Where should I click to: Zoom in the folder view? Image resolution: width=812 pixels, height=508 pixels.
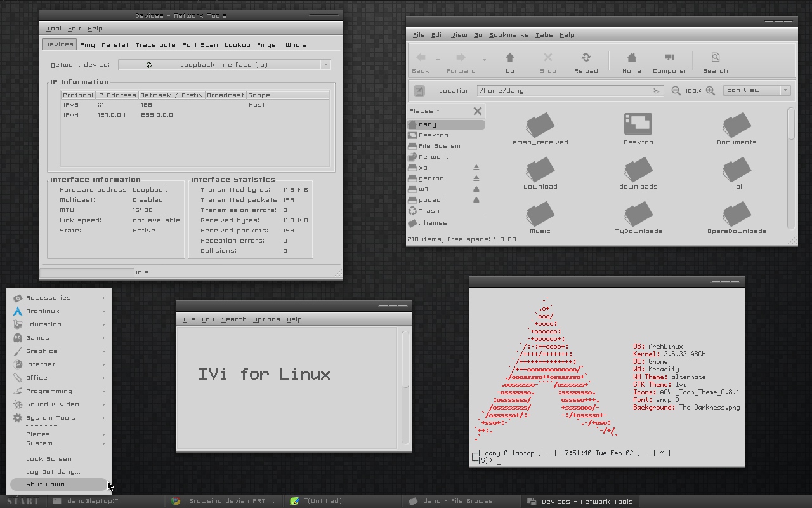710,91
